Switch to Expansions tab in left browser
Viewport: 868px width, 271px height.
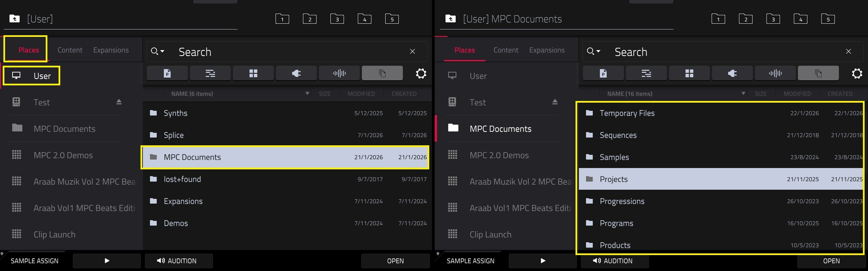[x=111, y=50]
